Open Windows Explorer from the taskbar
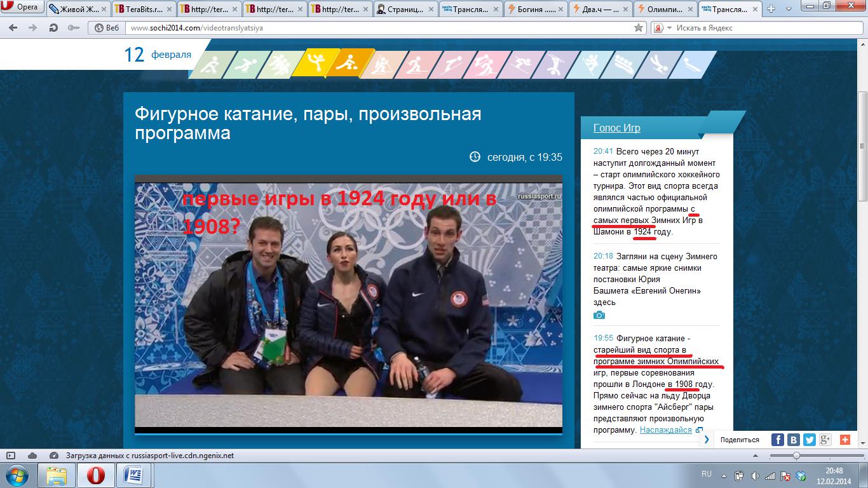This screenshot has height=488, width=868. tap(57, 475)
